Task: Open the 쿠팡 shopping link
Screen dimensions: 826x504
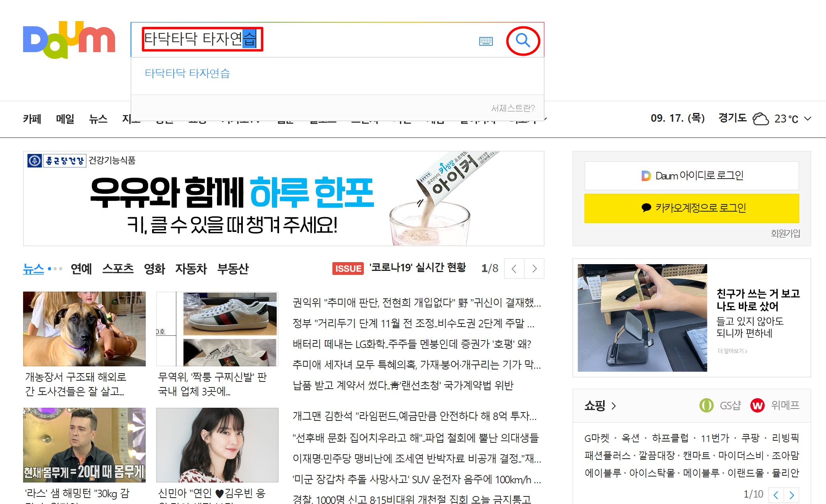Action: [750, 438]
